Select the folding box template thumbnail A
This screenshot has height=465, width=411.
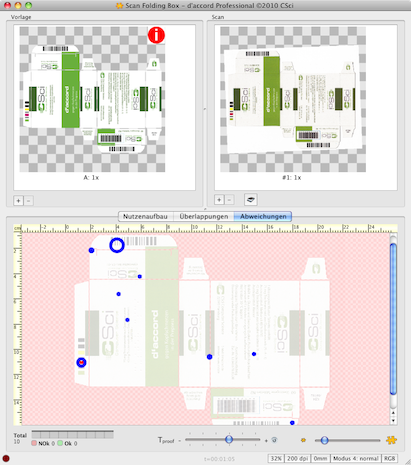click(x=92, y=99)
